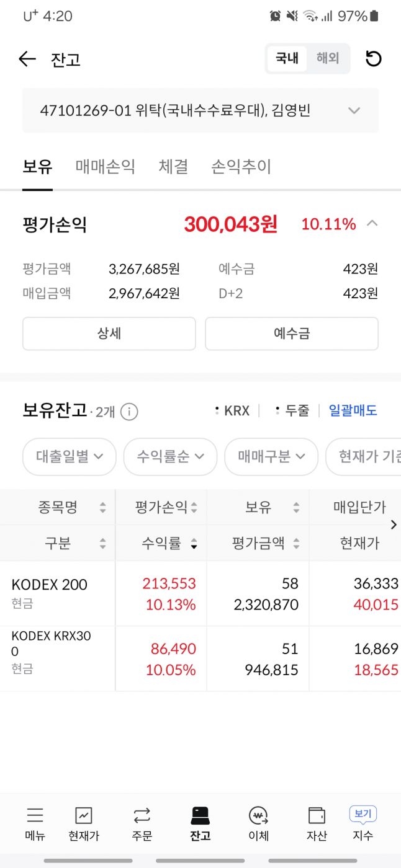Refresh the balance with reload icon
The image size is (401, 868).
click(373, 59)
